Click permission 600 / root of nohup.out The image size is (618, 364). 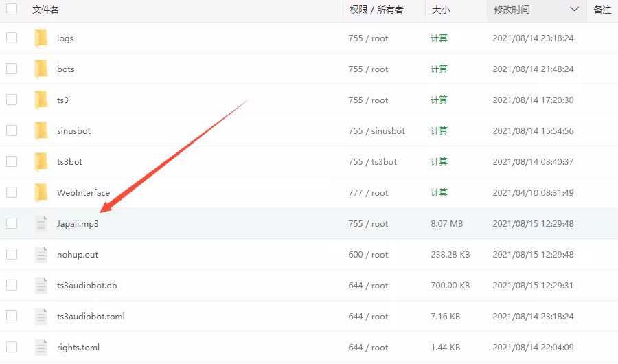(368, 255)
